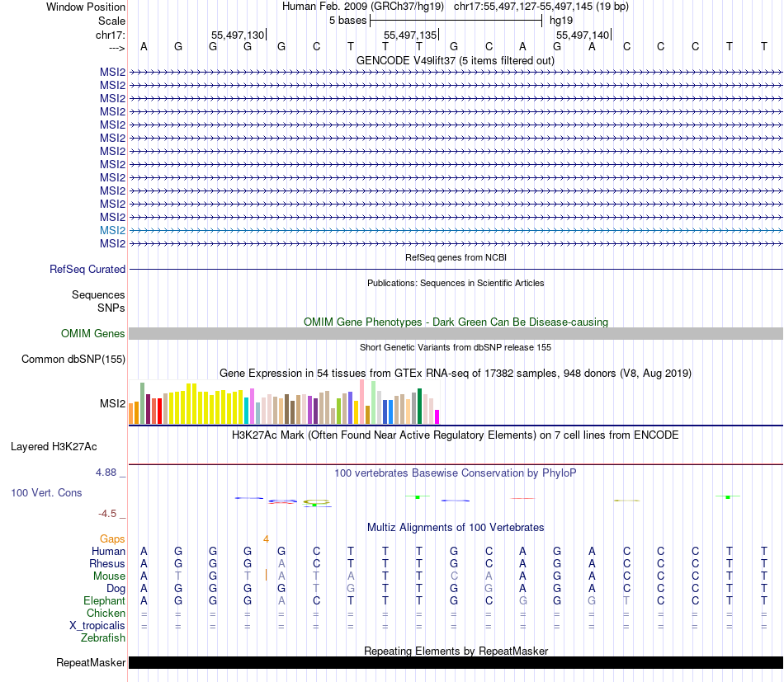784x682 pixels.
Task: Select the X_tropicalis alignment row label
Action: point(97,626)
